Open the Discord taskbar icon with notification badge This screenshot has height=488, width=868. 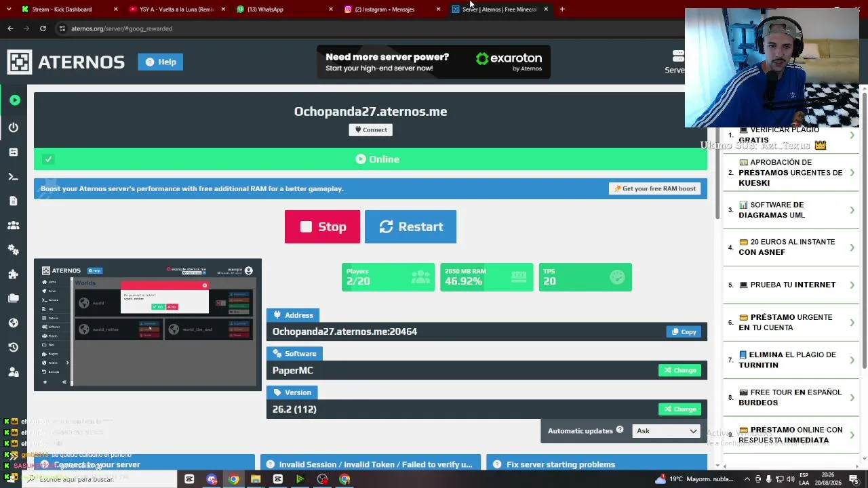click(x=212, y=479)
